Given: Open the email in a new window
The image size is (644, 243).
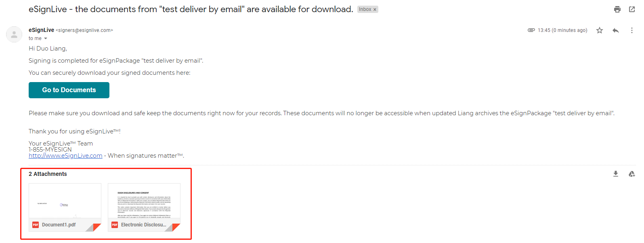Looking at the screenshot, I should (x=632, y=9).
